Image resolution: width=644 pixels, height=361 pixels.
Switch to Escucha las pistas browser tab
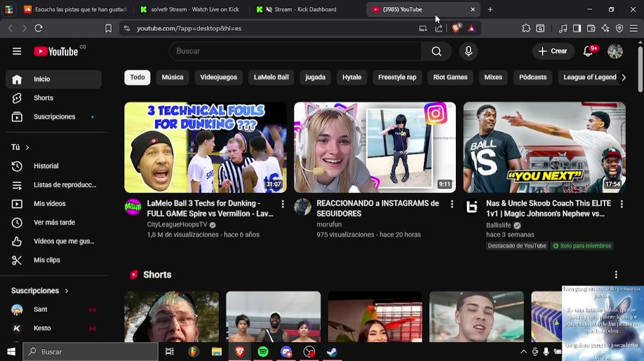[x=75, y=9]
